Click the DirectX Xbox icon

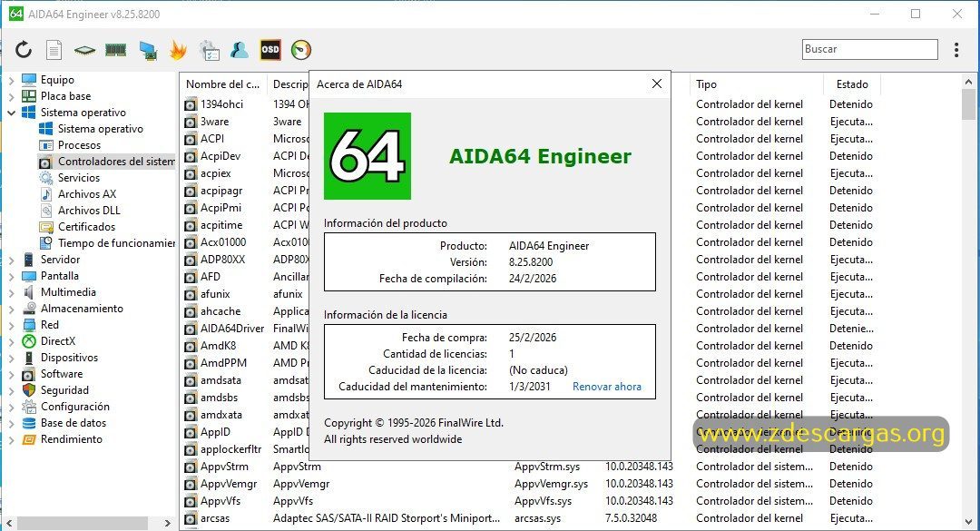[29, 341]
